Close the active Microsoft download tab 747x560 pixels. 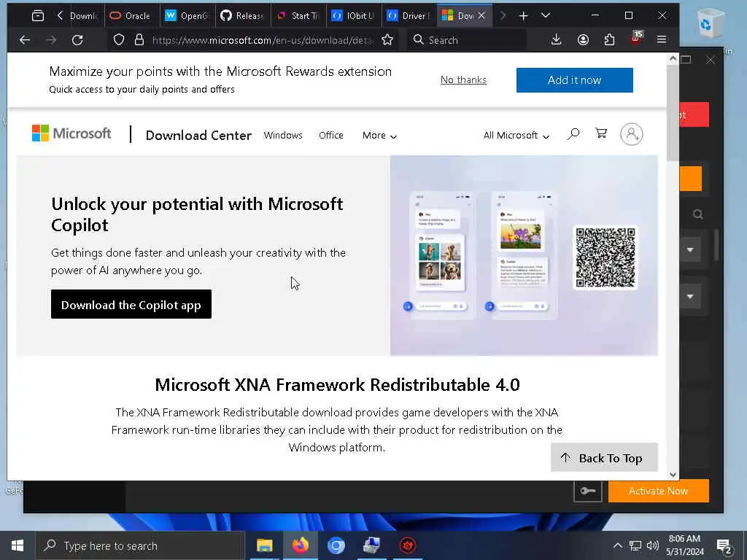coord(481,16)
